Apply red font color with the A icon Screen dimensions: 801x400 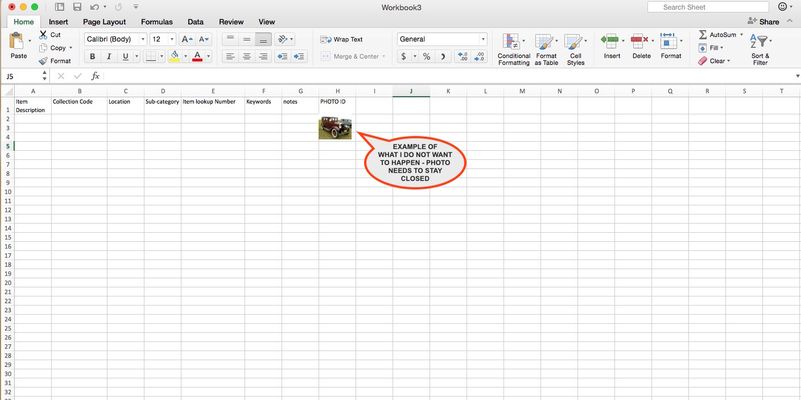pos(198,56)
